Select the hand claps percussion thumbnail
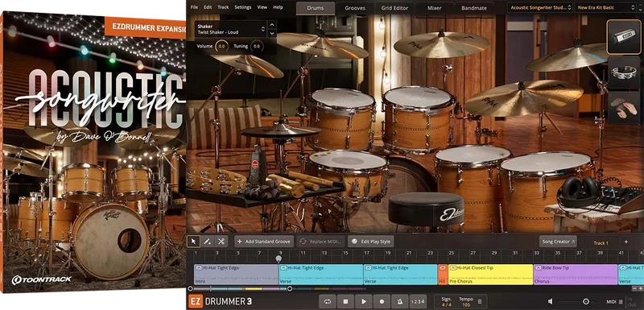This screenshot has height=310, width=644. tap(623, 107)
